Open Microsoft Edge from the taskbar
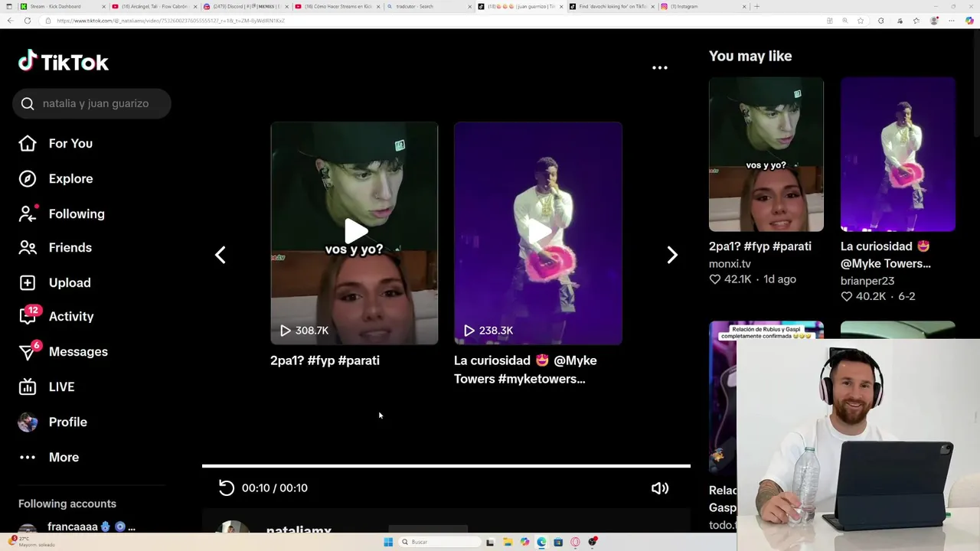The height and width of the screenshot is (551, 980). coord(541,542)
